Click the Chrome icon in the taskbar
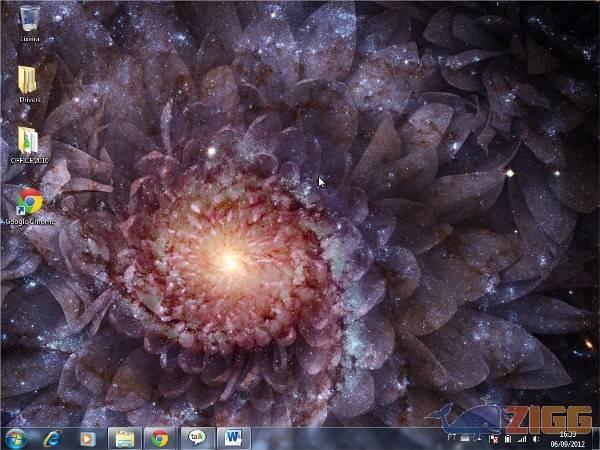600x450 pixels. [x=159, y=439]
